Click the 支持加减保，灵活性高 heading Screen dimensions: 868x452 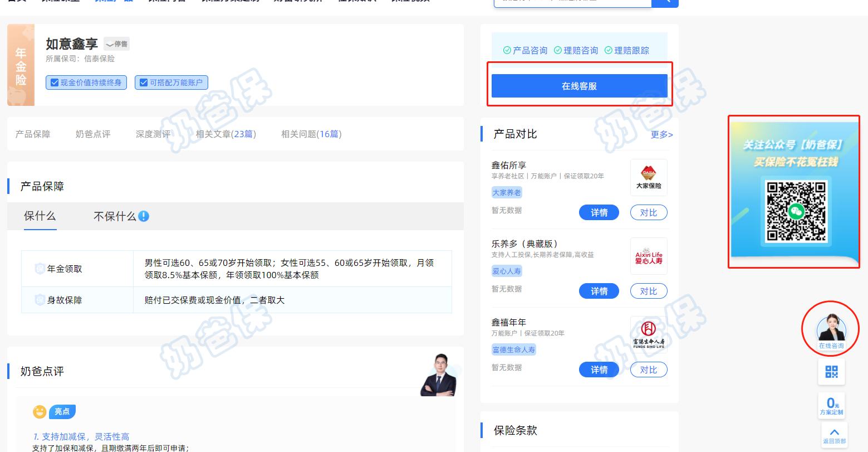(x=81, y=436)
